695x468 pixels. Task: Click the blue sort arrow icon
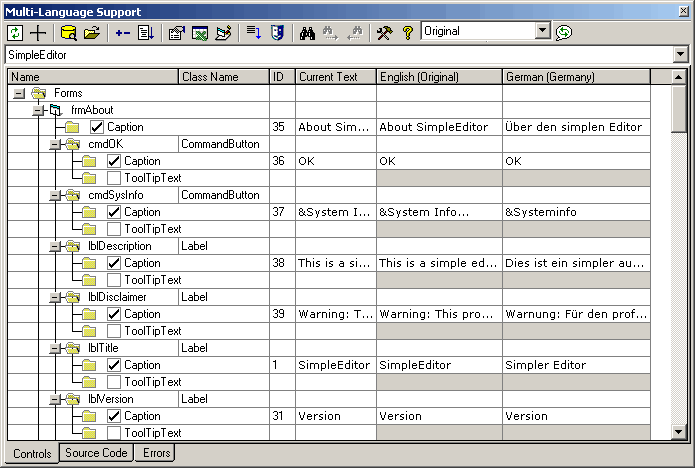click(253, 32)
